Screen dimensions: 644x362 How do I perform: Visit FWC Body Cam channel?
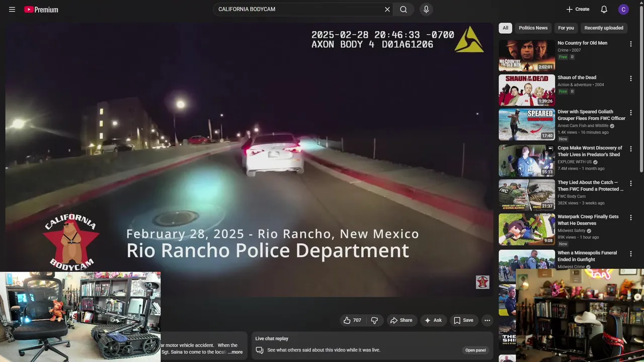click(571, 197)
